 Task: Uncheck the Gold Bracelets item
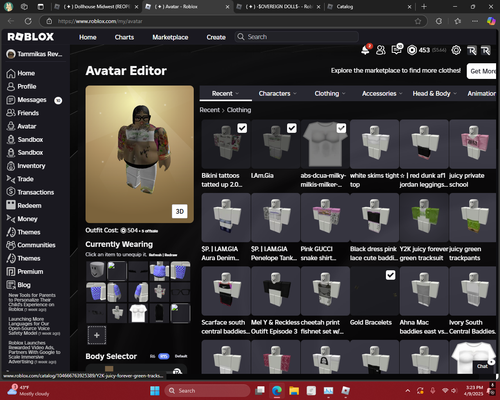click(391, 275)
